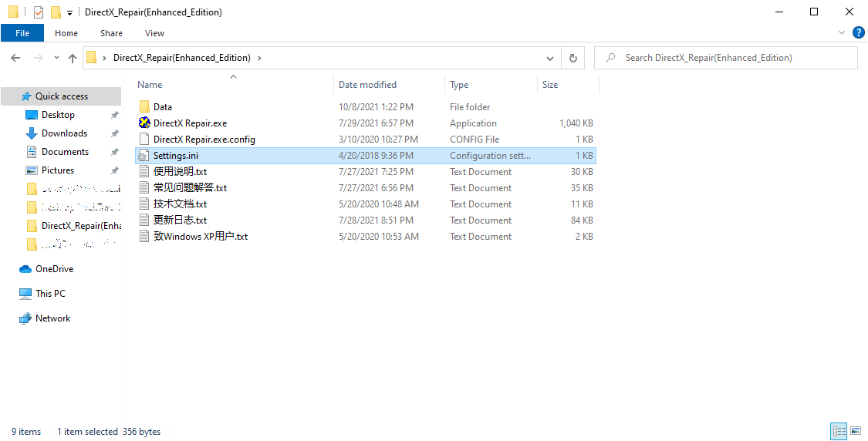Maximize the Explorer window

click(x=814, y=12)
